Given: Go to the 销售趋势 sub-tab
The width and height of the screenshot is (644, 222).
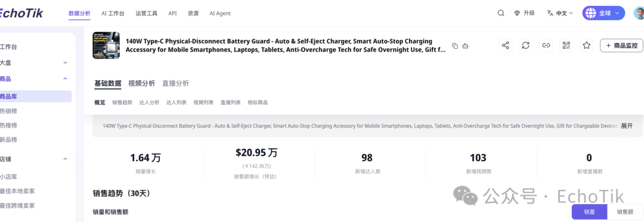Looking at the screenshot, I should (122, 102).
